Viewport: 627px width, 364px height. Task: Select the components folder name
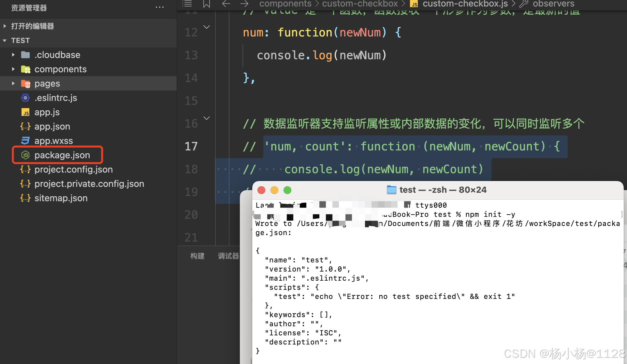pyautogui.click(x=61, y=69)
